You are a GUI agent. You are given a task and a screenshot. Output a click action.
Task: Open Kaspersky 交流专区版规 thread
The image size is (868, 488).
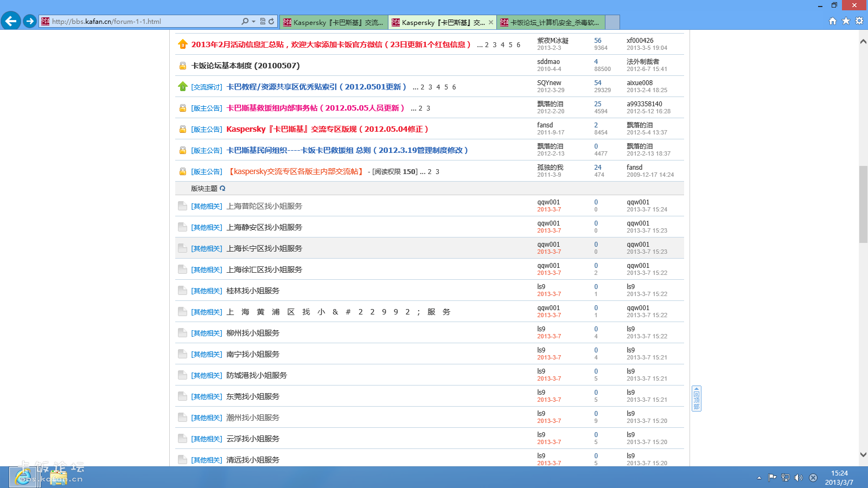coord(327,129)
